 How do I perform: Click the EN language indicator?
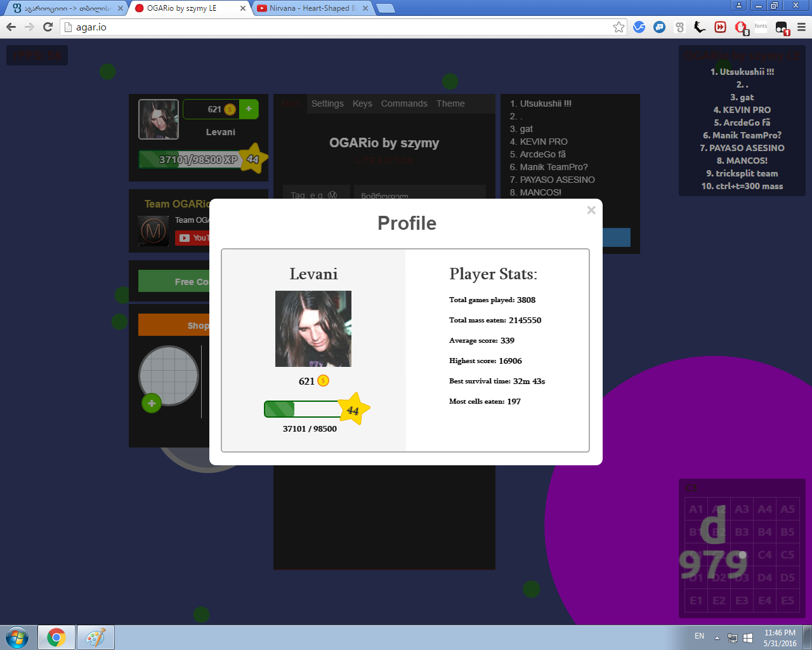(699, 636)
